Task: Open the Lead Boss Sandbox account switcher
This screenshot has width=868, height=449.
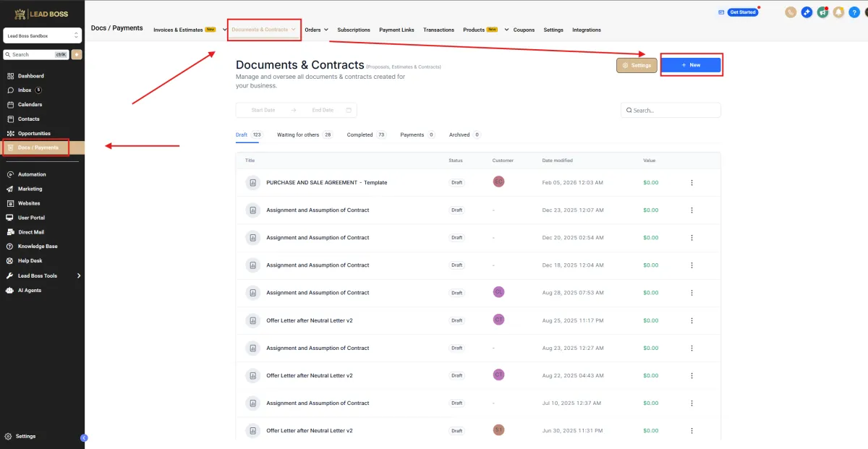Action: coord(43,35)
